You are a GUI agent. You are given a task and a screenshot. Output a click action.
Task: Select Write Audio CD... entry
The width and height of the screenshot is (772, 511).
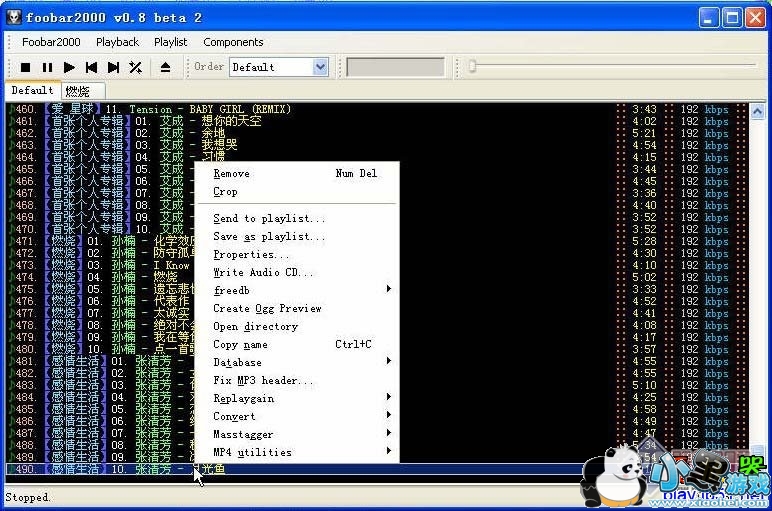click(297, 272)
